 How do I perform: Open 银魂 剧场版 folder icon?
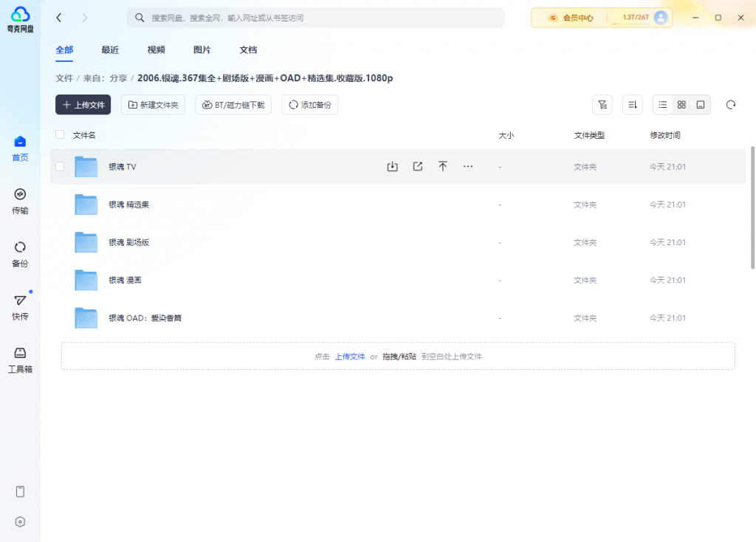86,242
